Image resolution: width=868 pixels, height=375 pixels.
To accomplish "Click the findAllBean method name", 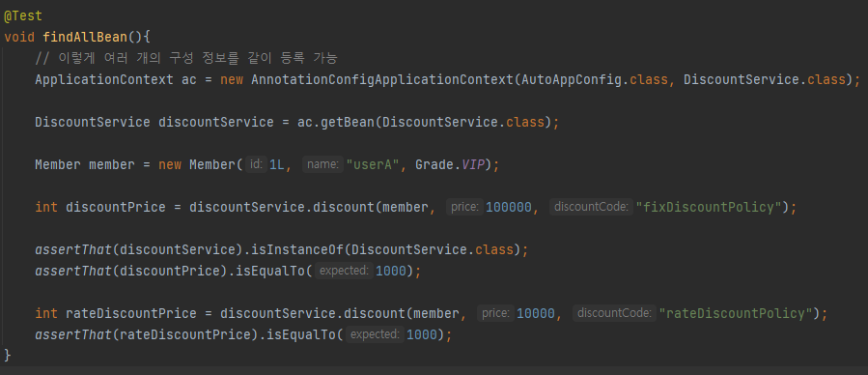I will point(85,37).
